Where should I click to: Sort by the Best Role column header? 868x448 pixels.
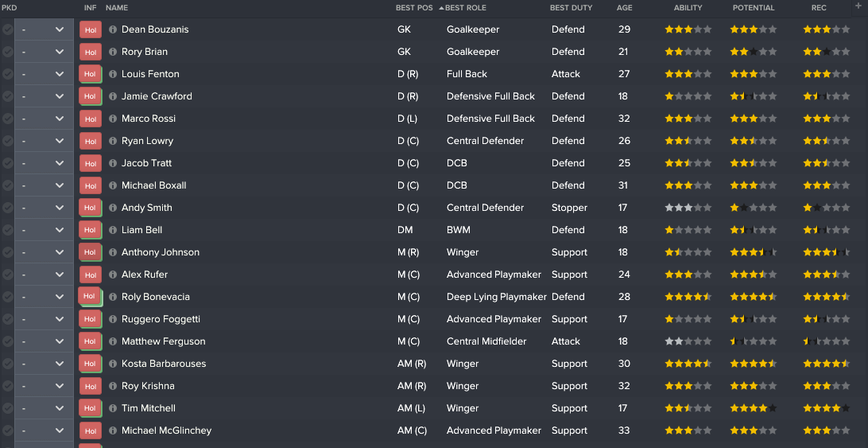(466, 8)
